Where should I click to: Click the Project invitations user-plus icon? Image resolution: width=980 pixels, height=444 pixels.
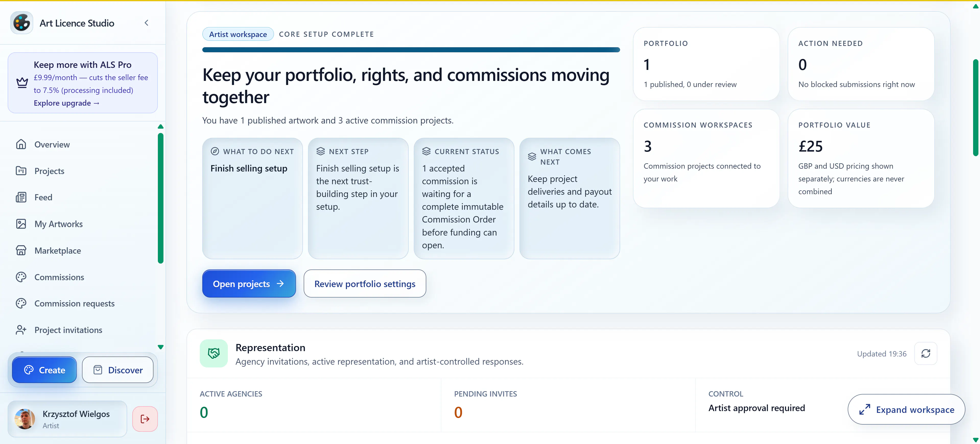(x=21, y=330)
